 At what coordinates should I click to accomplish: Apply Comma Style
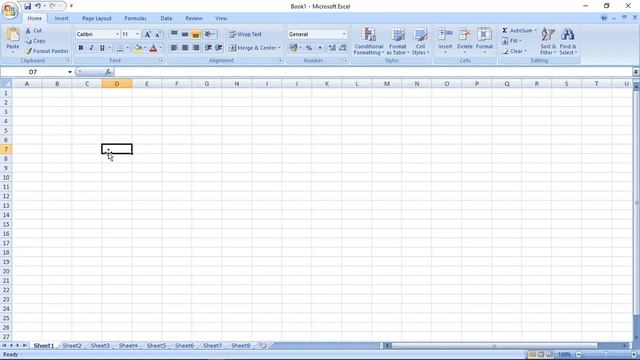click(320, 48)
